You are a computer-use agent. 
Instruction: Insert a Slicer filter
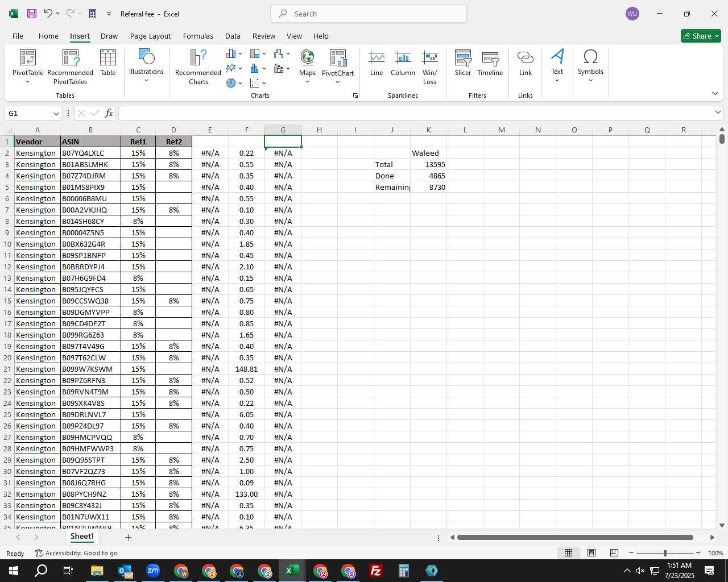(x=463, y=63)
